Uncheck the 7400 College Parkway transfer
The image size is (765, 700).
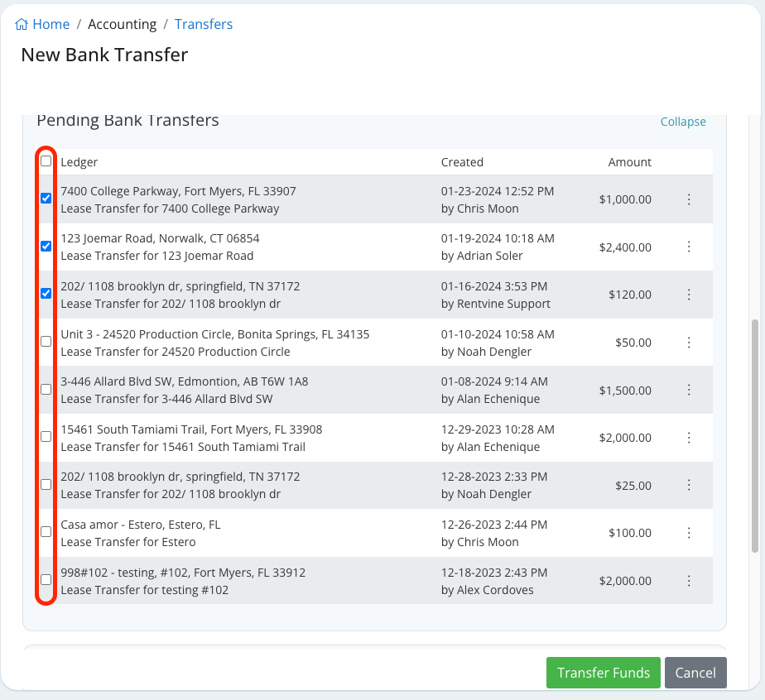click(46, 198)
